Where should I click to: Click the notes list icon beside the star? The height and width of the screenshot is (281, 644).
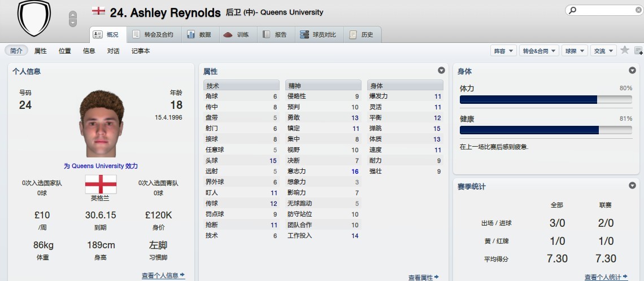pyautogui.click(x=638, y=51)
